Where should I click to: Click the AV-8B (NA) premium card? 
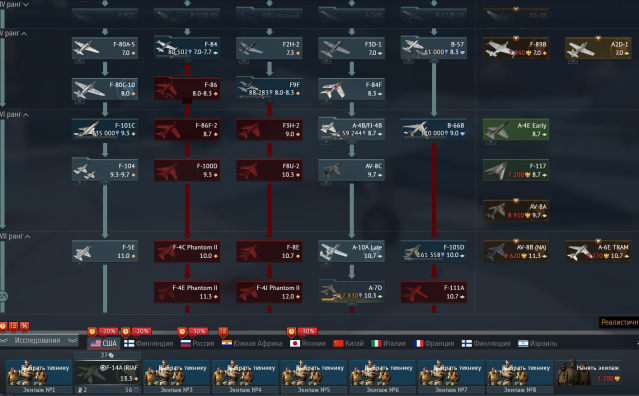[x=516, y=251]
